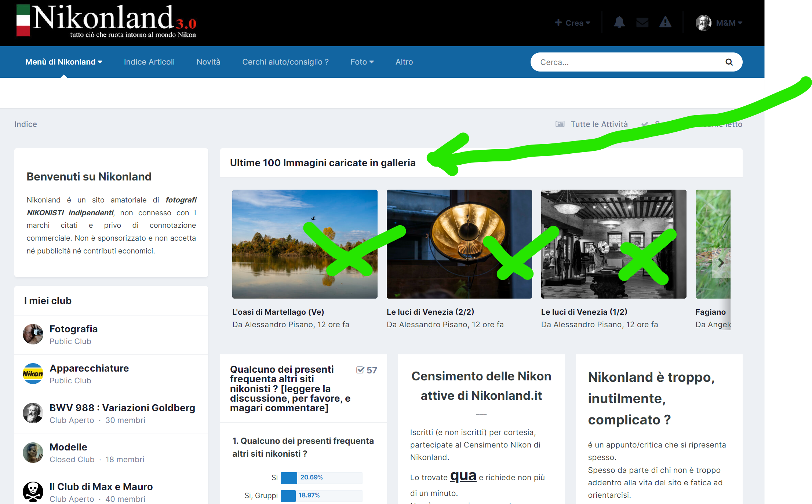Click Benvenuti su Nikonland heading
The height and width of the screenshot is (504, 812).
[x=89, y=176]
